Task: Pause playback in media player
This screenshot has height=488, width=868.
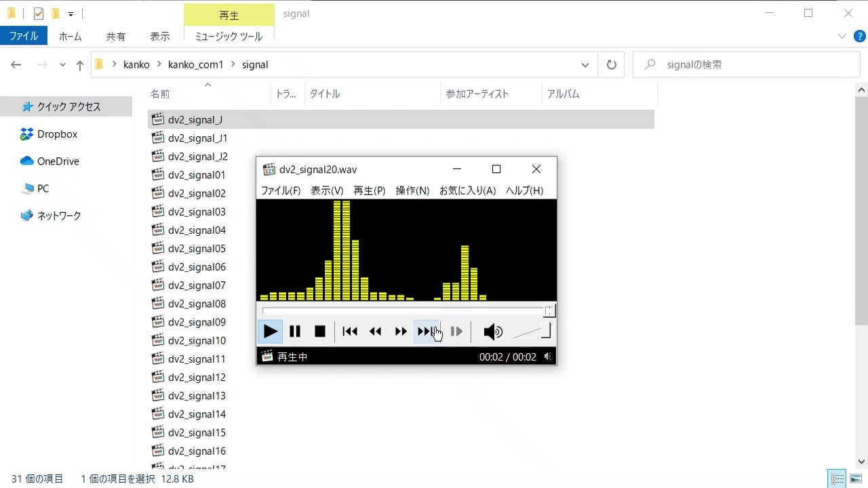Action: pos(295,331)
